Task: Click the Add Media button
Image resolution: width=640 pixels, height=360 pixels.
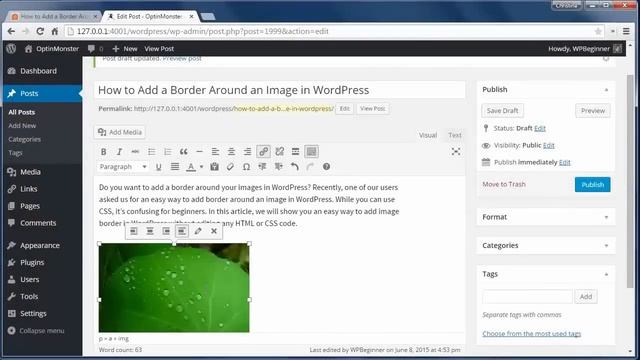Action: pyautogui.click(x=120, y=132)
